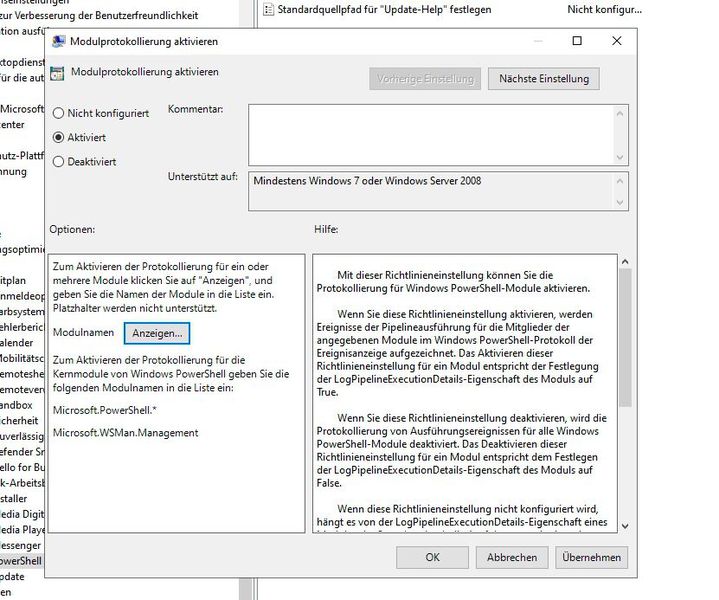Select Standardquellpfad für "Update-Help" festlegen in background list
This screenshot has width=719, height=600.
click(384, 9)
